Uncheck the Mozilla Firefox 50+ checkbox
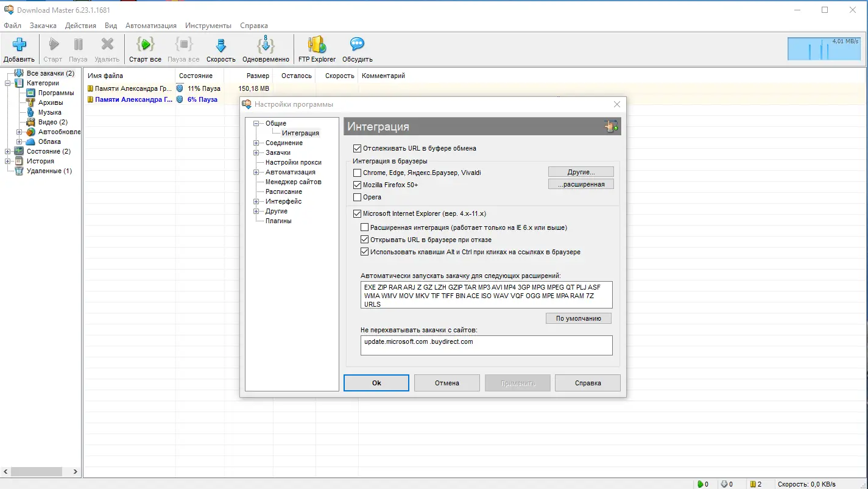The height and width of the screenshot is (489, 868). click(x=357, y=185)
